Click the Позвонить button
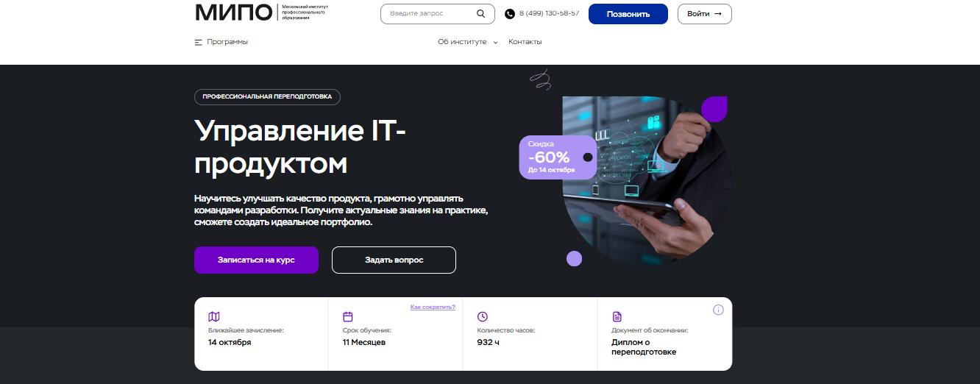 click(x=628, y=14)
